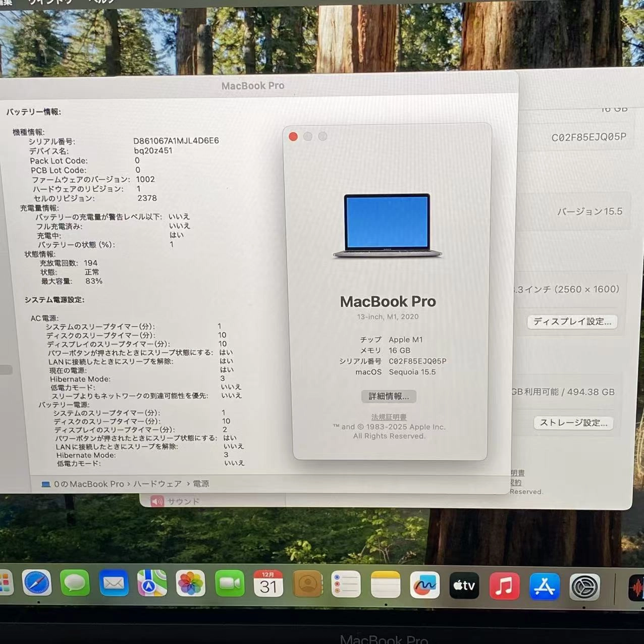Open the Notes app
This screenshot has width=644, height=644.
tap(385, 584)
